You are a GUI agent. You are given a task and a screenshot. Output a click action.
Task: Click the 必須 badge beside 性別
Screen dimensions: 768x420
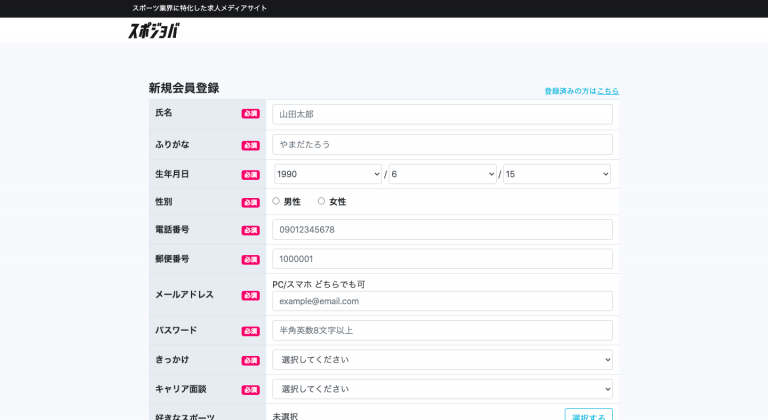coord(250,202)
